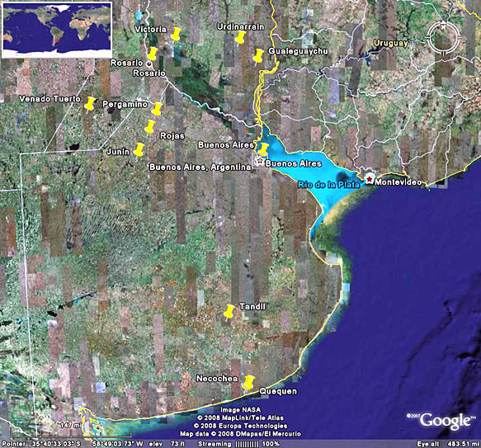Viewport: 481px width, 448px height.
Task: Click the Quequen place label
Action: pyautogui.click(x=278, y=391)
